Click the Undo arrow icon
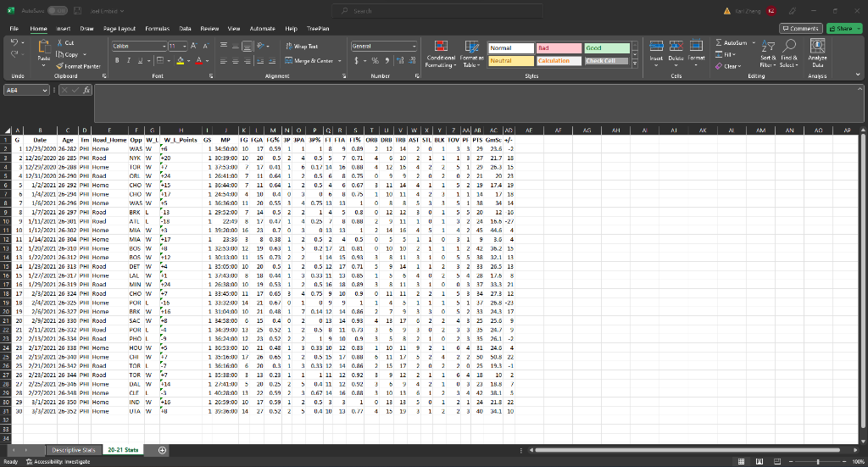 point(14,42)
